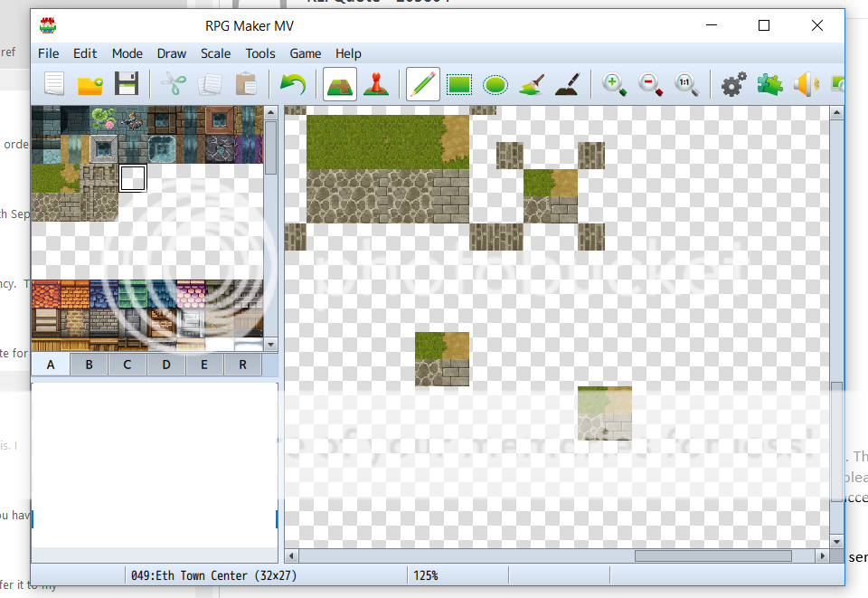
Task: Open the Tools menu
Action: 260,53
